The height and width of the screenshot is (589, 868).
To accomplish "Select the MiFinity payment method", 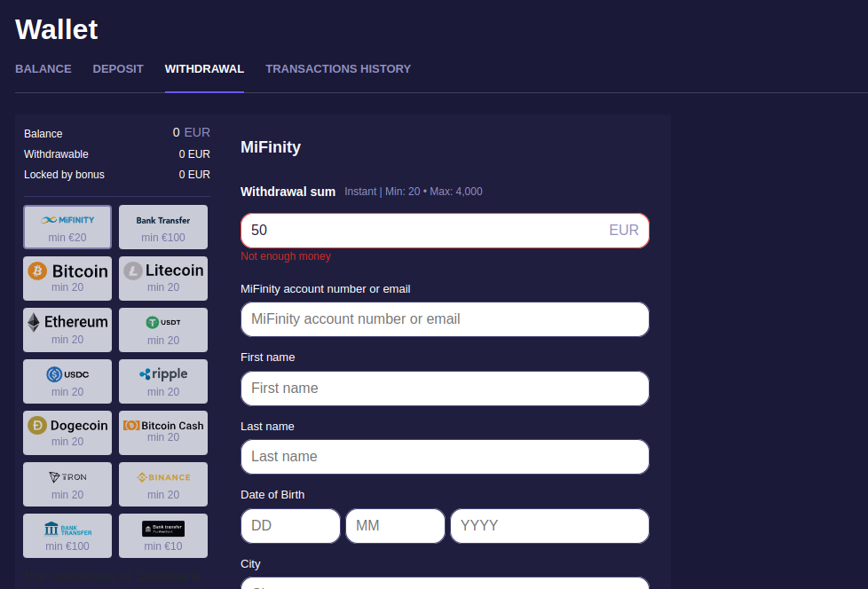I will (67, 227).
